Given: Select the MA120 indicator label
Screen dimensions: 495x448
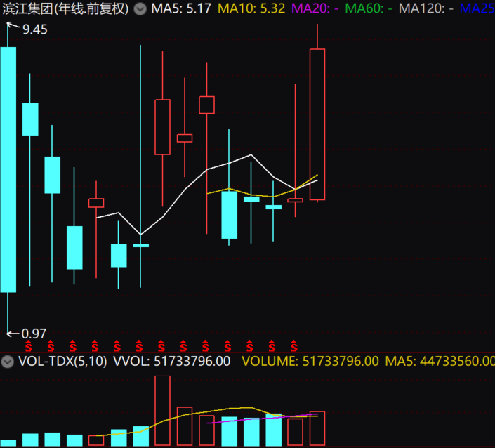Looking at the screenshot, I should 425,9.
